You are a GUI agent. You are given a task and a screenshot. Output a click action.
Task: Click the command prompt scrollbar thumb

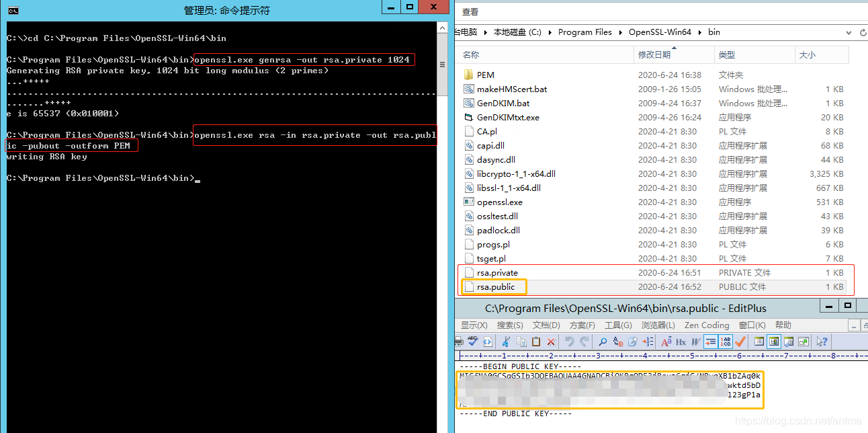[442, 65]
